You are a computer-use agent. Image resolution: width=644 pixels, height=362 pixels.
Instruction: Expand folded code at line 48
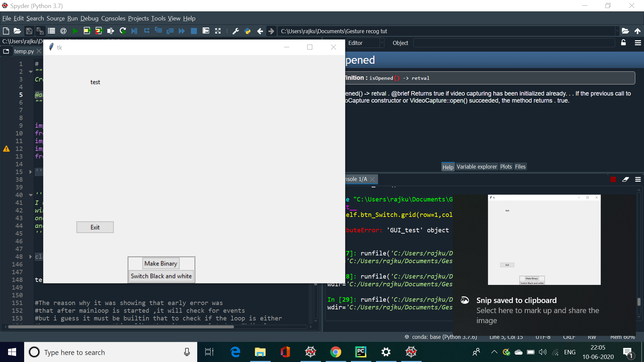[31, 257]
